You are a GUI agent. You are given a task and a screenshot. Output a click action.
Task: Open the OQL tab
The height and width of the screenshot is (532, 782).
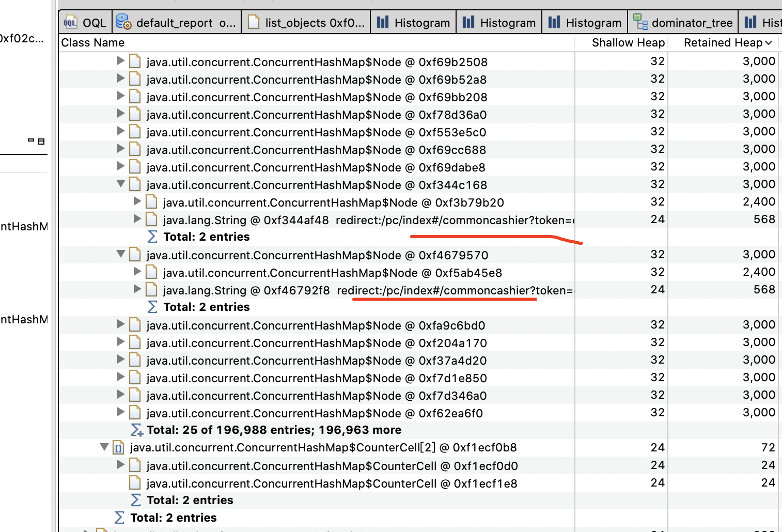tap(85, 23)
